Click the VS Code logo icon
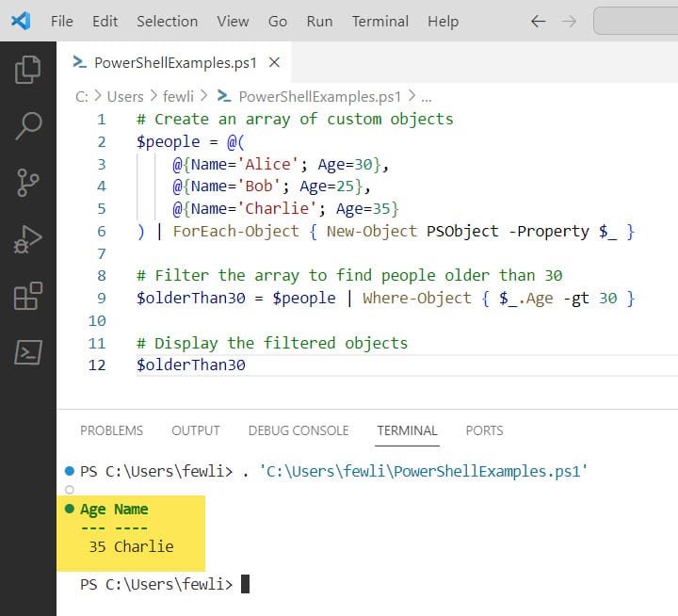This screenshot has width=678, height=616. click(x=21, y=21)
